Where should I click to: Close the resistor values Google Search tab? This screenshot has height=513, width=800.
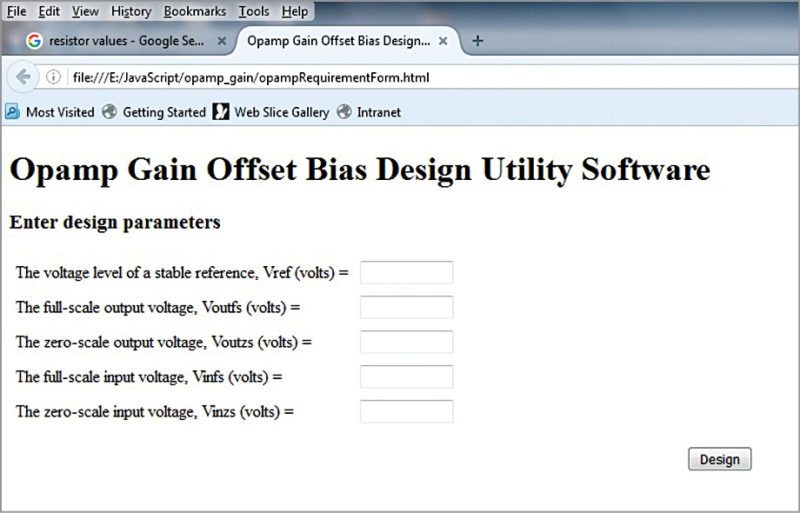(x=222, y=41)
